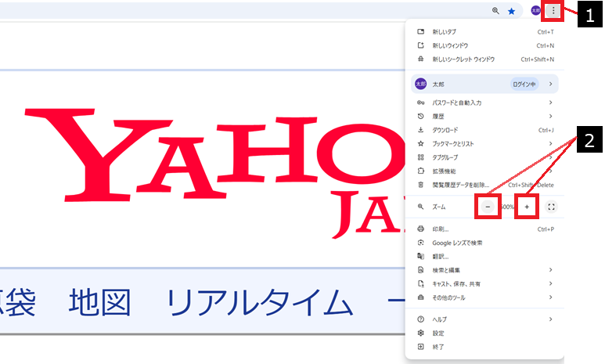Viewport: 605px width, 364px height.
Task: Open 新しいシークレット ウィンドウ
Action: 485,59
